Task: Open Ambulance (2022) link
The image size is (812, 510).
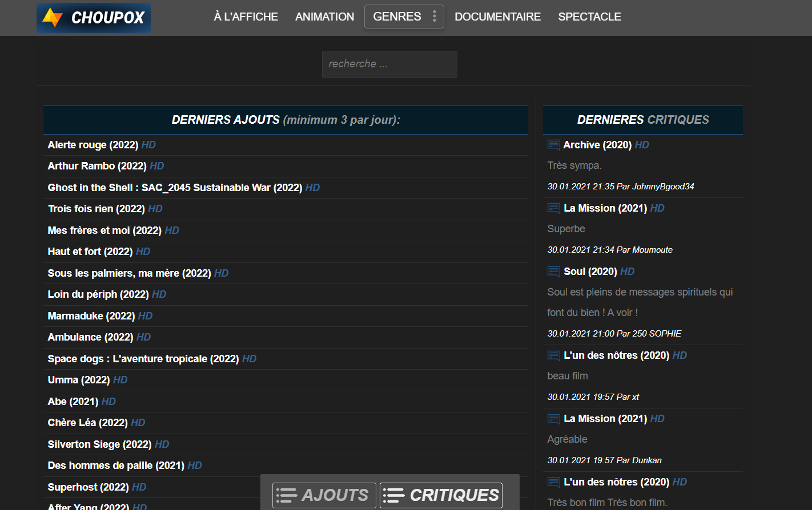Action: pos(91,337)
